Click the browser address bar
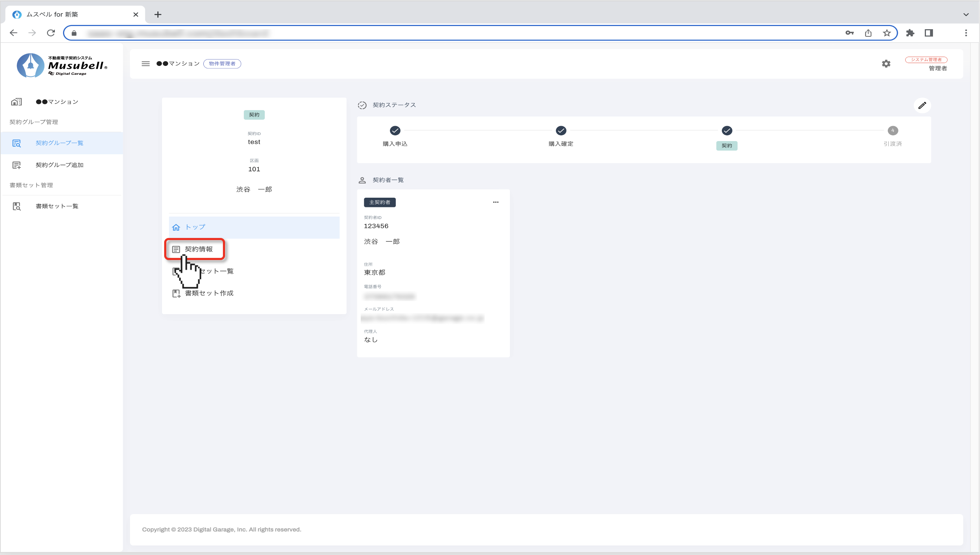The height and width of the screenshot is (555, 980). point(457,33)
